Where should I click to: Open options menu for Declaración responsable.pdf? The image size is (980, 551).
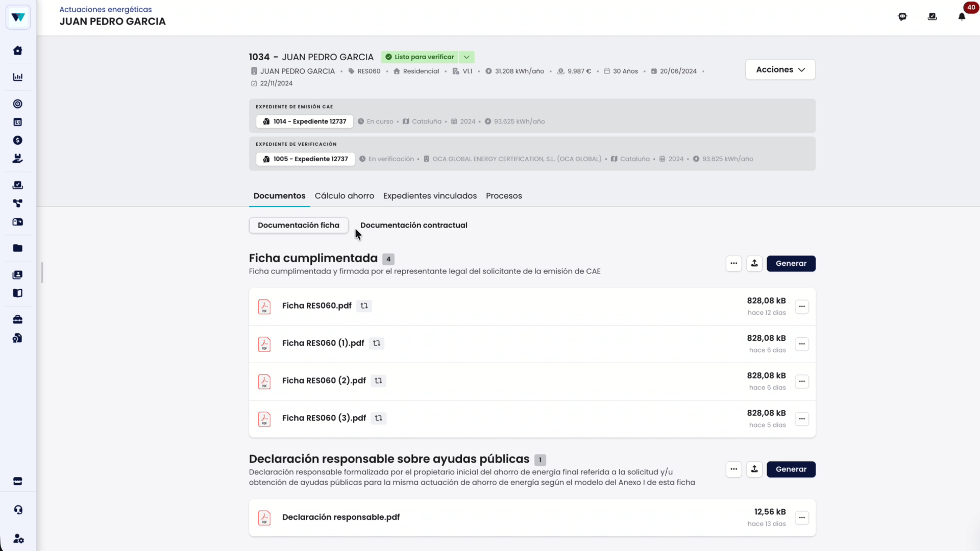[x=802, y=517]
